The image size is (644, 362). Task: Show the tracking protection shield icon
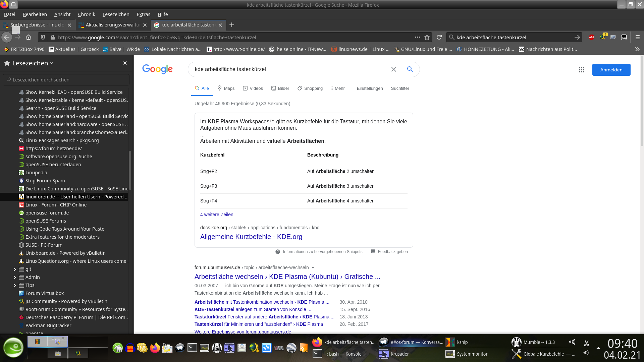tap(43, 37)
